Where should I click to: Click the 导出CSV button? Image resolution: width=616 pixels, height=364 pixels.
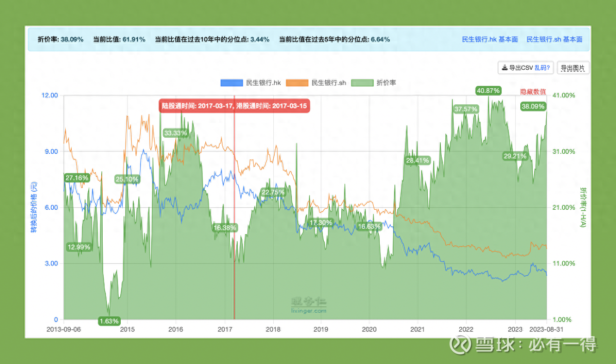coord(516,67)
